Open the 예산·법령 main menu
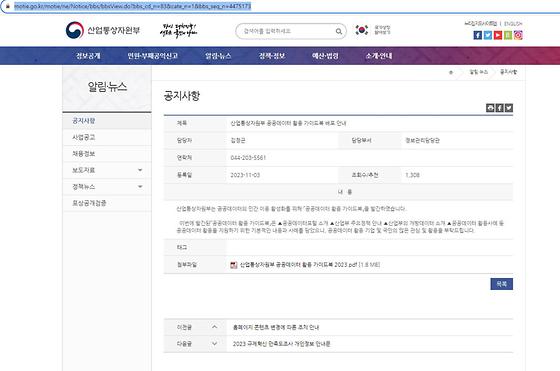Image resolution: width=560 pixels, height=371 pixels. (325, 56)
